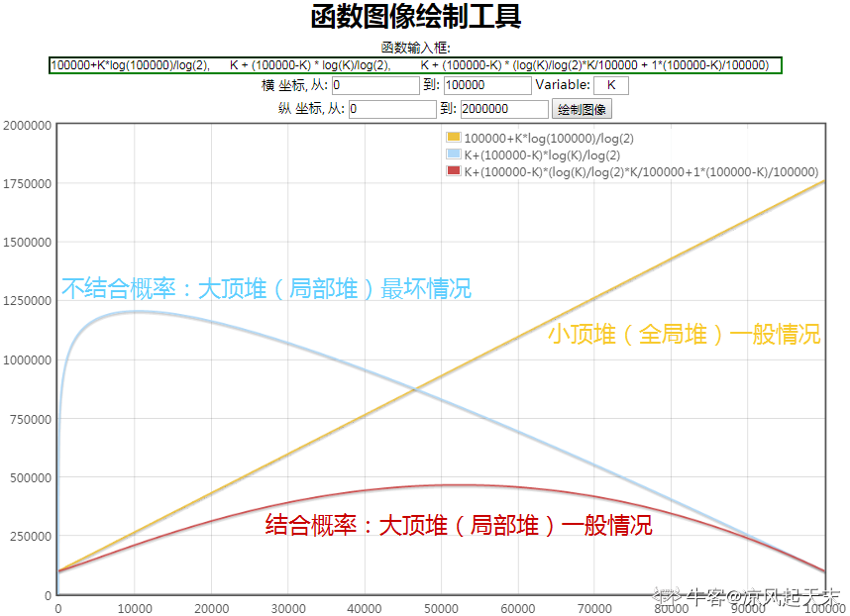This screenshot has width=850, height=616.
Task: Click the Variable field containing K
Action: [610, 86]
